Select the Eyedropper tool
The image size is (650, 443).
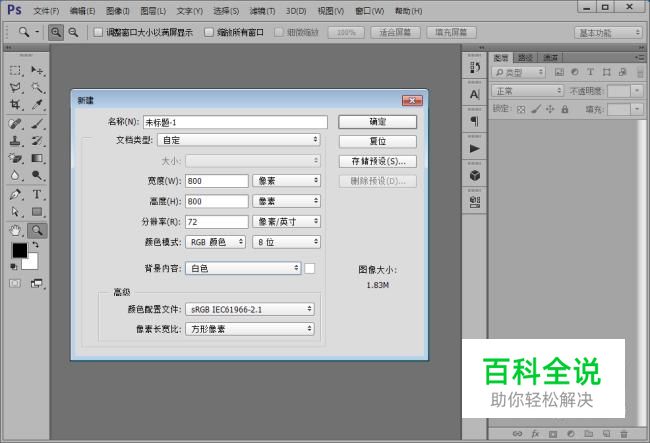click(37, 104)
